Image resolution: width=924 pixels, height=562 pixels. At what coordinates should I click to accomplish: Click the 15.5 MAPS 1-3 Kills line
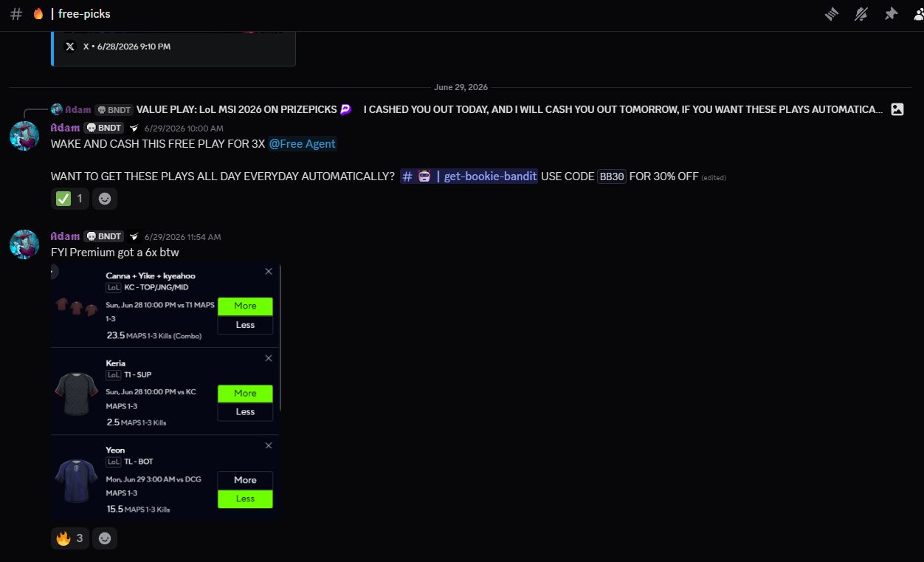click(138, 509)
